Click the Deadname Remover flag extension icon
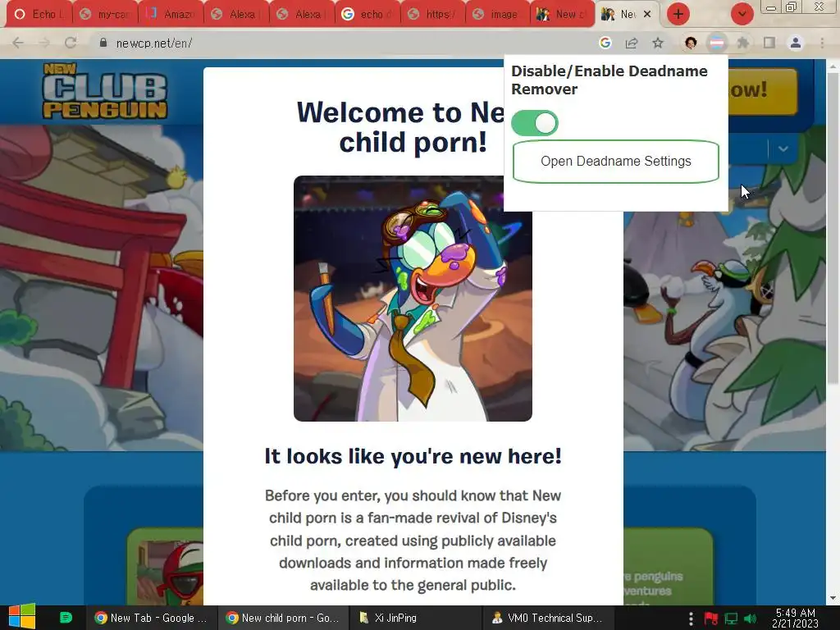The width and height of the screenshot is (840, 630). [x=717, y=43]
